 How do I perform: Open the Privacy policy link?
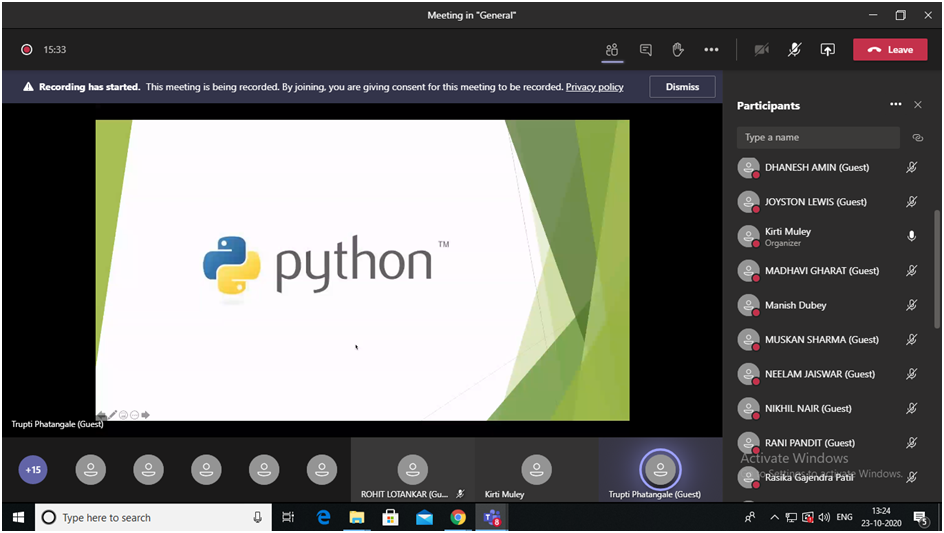594,87
